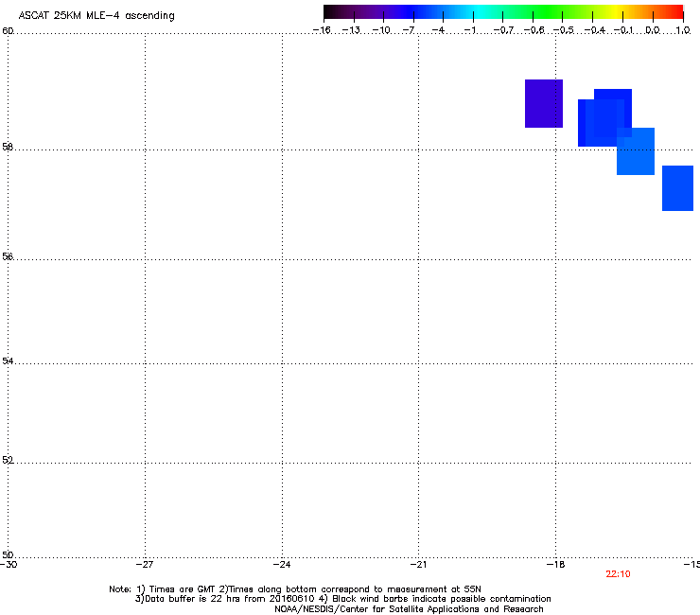
Task: Click the latitude label 56
Action: [x=8, y=256]
